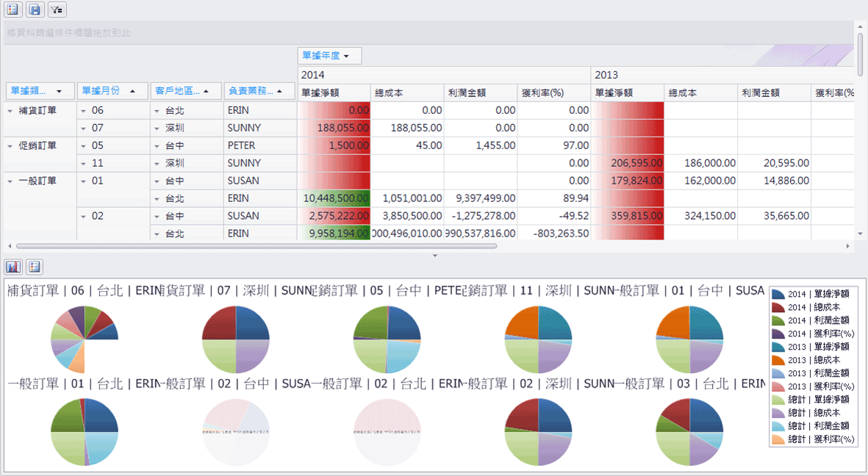The image size is (868, 476).
Task: Click the 總計 | 總成本 legend swatch
Action: pyautogui.click(x=778, y=413)
